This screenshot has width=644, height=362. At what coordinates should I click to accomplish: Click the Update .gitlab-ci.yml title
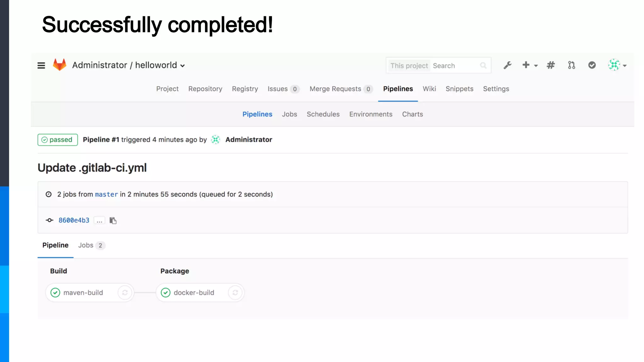(x=92, y=168)
